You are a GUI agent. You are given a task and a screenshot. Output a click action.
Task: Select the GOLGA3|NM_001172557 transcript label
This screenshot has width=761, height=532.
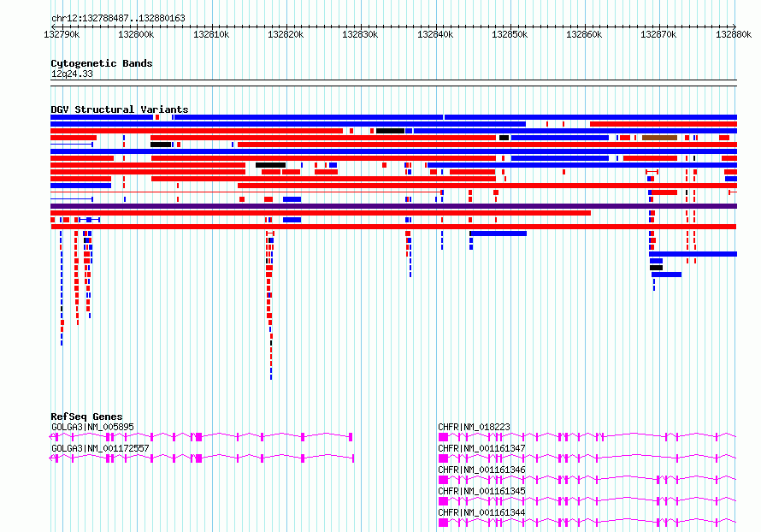(x=100, y=448)
